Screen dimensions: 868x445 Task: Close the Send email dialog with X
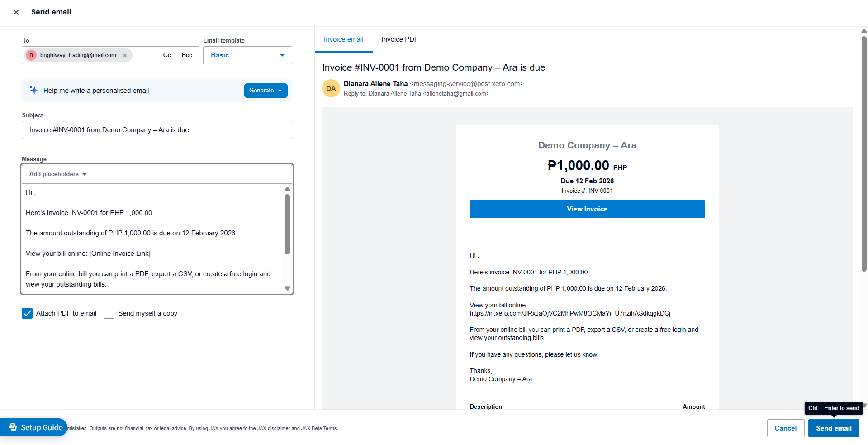point(16,12)
